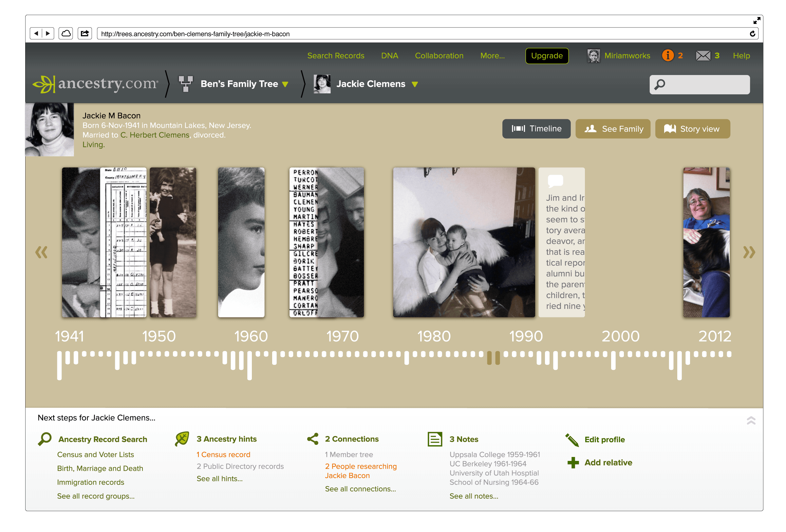The image size is (786, 532).
Task: Open the messages envelope icon
Action: click(703, 55)
